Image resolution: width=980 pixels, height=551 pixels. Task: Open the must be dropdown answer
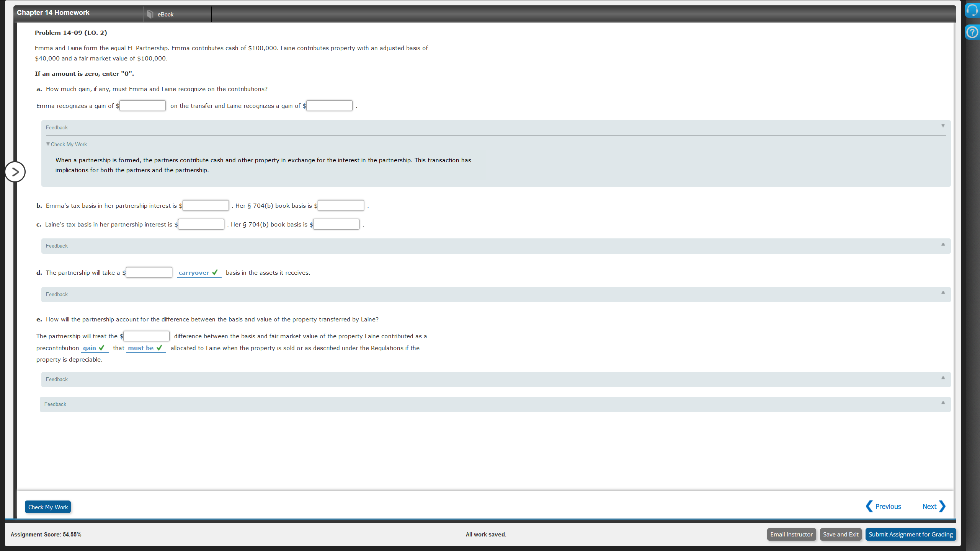141,348
